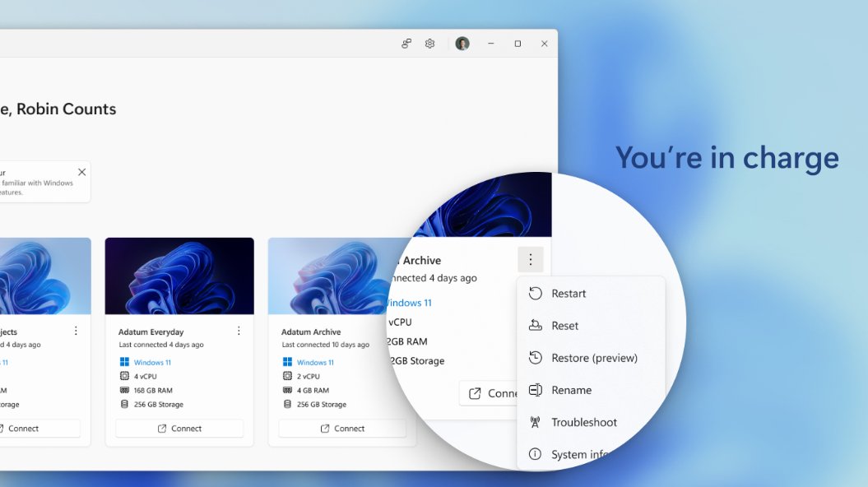
Task: Dismiss the tour card with its X
Action: point(82,172)
